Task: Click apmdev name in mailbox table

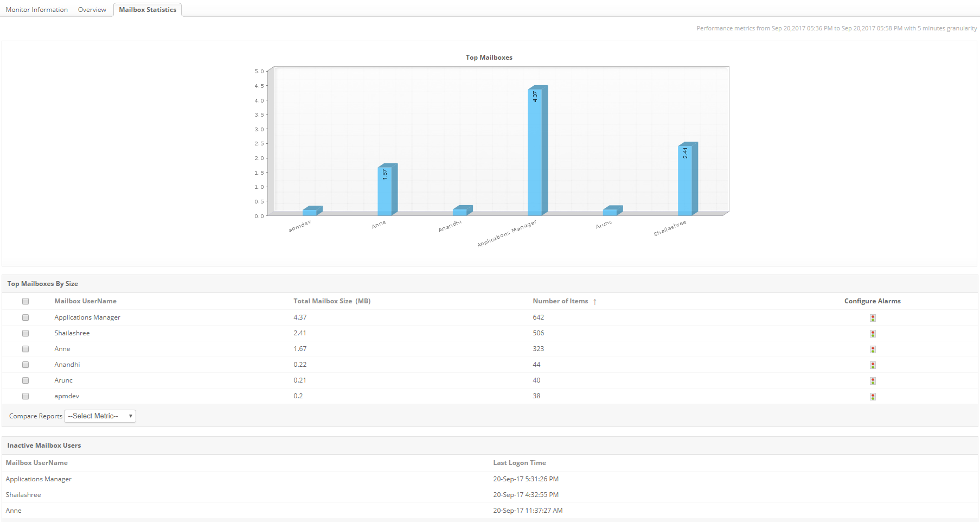Action: (x=67, y=396)
